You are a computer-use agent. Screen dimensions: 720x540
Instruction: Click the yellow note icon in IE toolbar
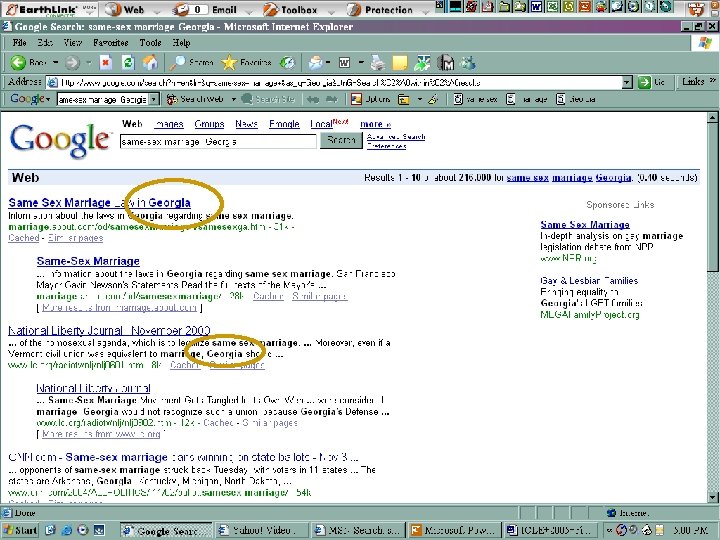click(399, 62)
